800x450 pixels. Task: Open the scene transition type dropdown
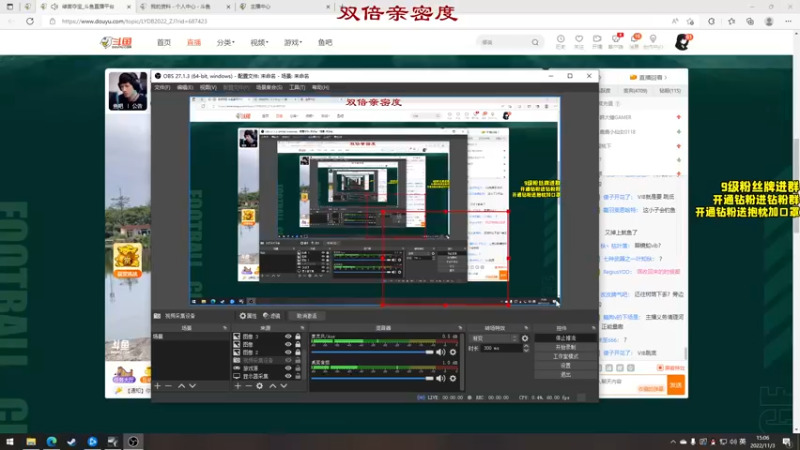pos(494,338)
